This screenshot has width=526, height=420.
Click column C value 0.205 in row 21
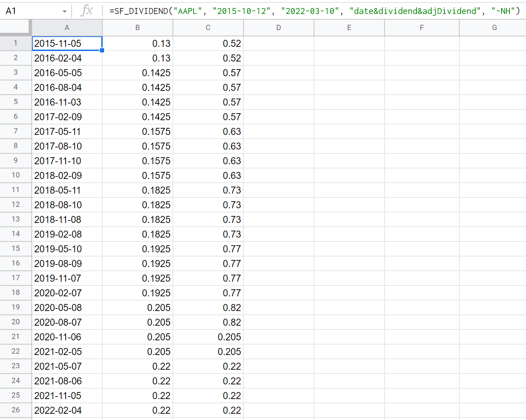tap(208, 337)
